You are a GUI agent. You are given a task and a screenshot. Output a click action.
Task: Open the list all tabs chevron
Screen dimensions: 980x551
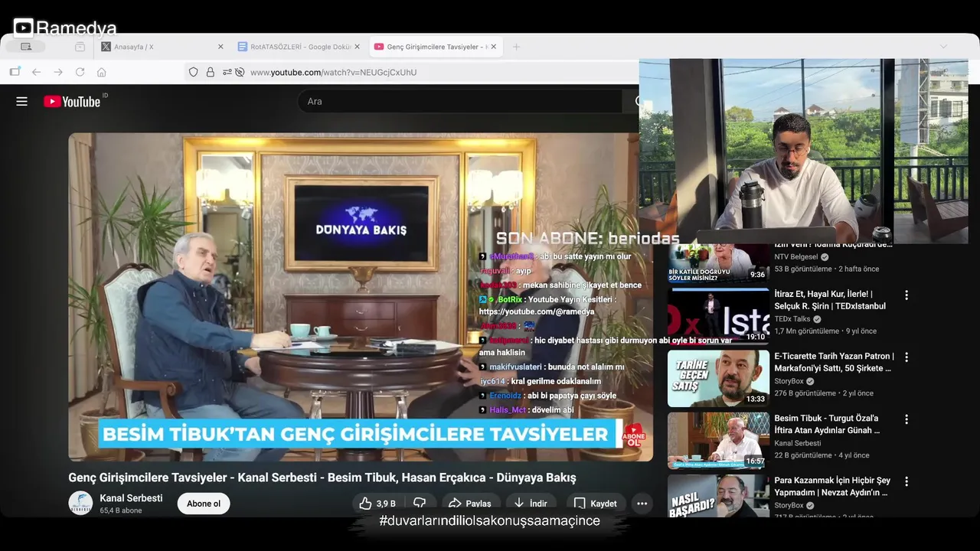coord(943,47)
